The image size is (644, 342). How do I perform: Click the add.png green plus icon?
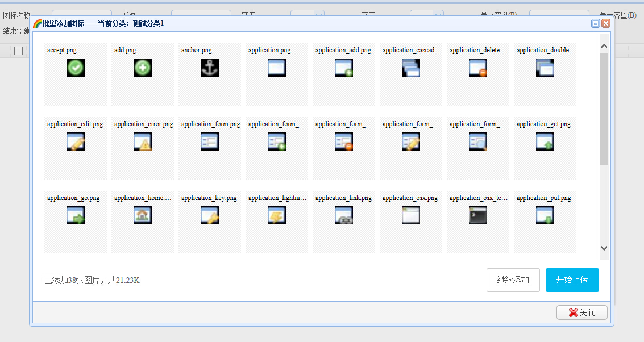click(143, 68)
